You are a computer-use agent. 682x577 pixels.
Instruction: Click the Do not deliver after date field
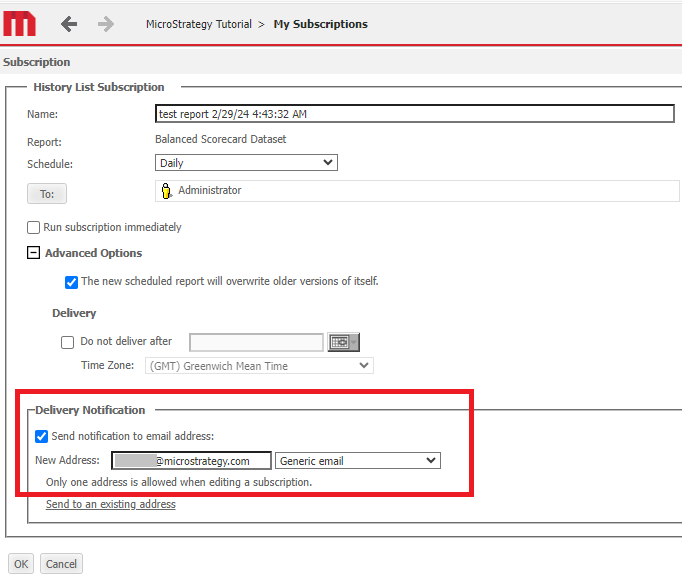(x=256, y=342)
